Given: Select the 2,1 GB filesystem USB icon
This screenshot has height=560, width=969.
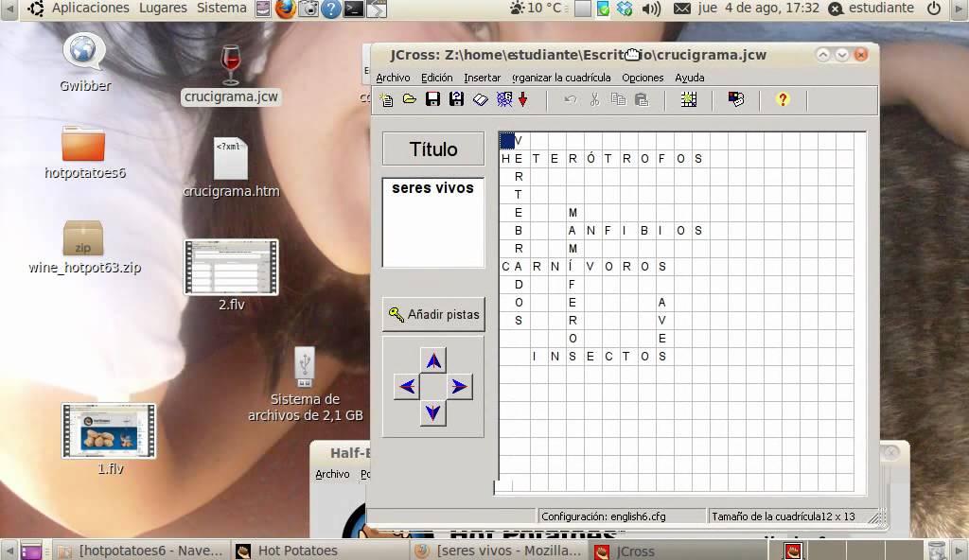Looking at the screenshot, I should point(305,384).
